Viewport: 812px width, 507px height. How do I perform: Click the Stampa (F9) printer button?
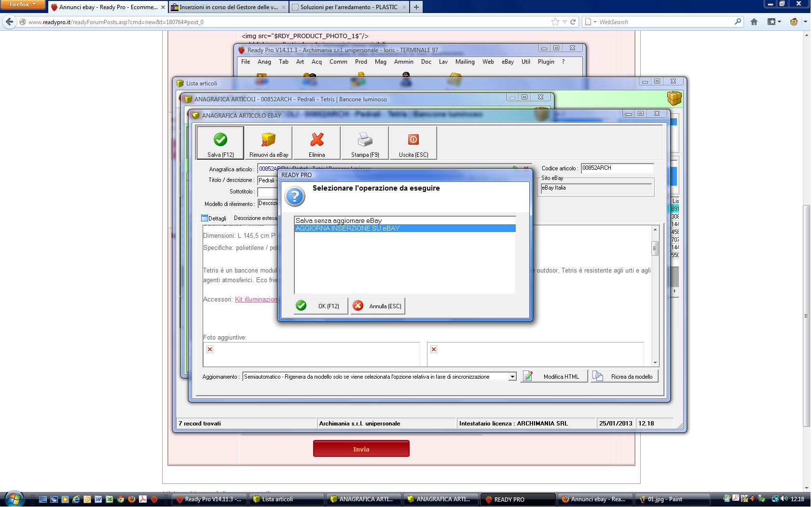tap(365, 143)
